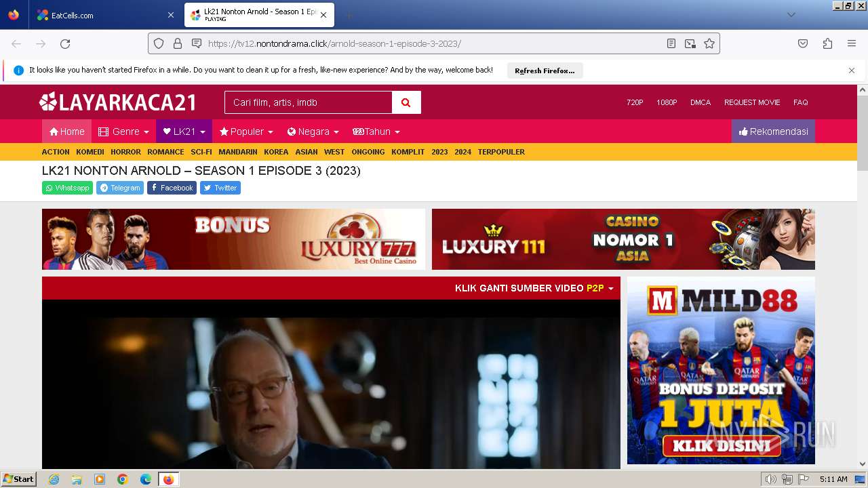
Task: Open the 720P link
Action: click(x=635, y=102)
